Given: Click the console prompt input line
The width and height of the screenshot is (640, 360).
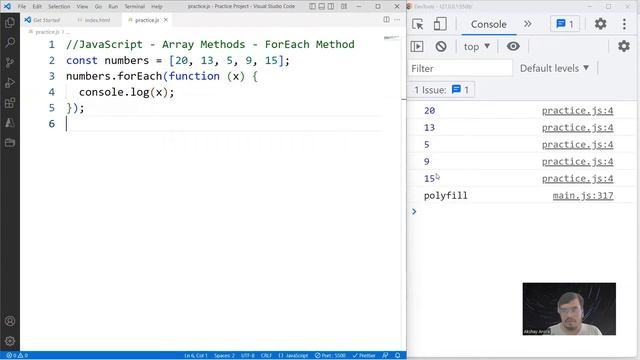Looking at the screenshot, I should [x=522, y=211].
